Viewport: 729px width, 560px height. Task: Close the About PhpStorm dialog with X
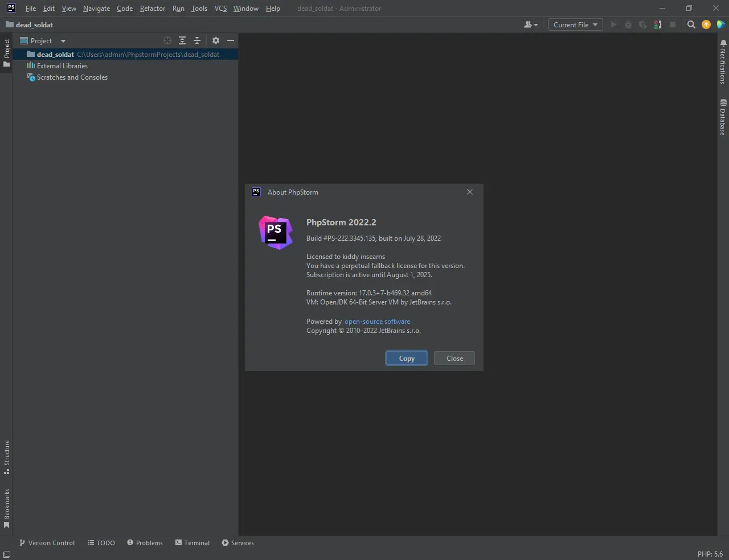pos(470,192)
